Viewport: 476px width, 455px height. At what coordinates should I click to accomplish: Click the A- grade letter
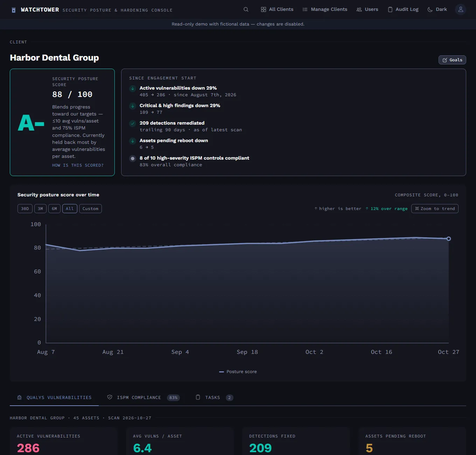click(31, 123)
